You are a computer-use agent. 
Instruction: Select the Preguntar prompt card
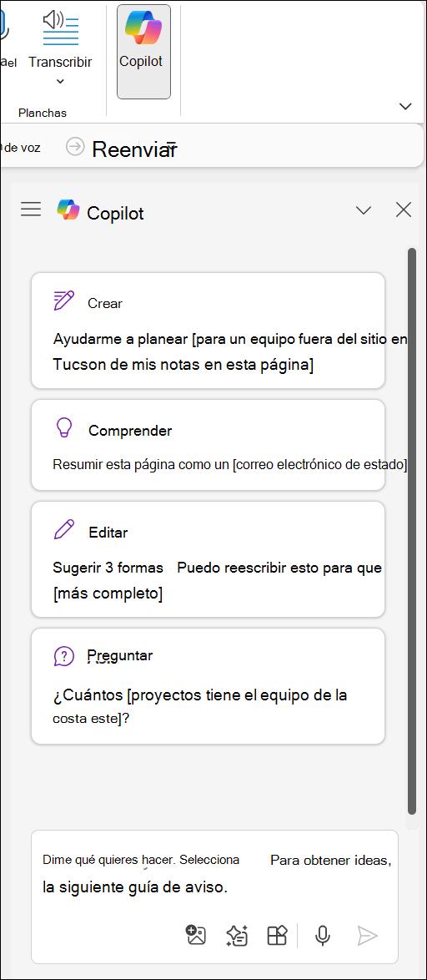pos(208,686)
